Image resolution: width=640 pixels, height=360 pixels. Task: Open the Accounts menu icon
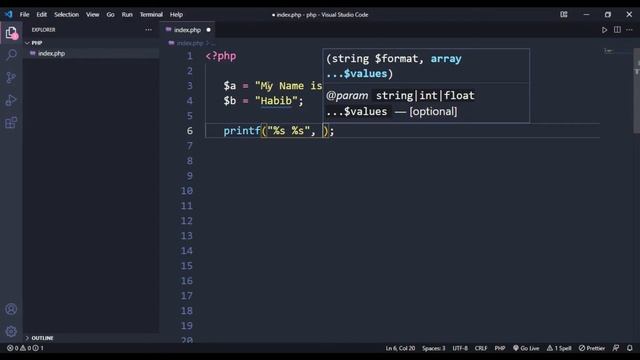[11, 309]
